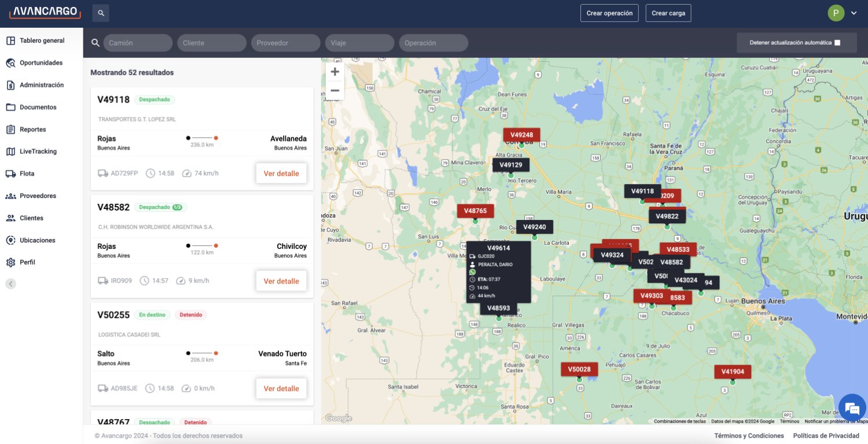This screenshot has width=868, height=444.
Task: Open Tablero general in sidebar
Action: coord(42,41)
